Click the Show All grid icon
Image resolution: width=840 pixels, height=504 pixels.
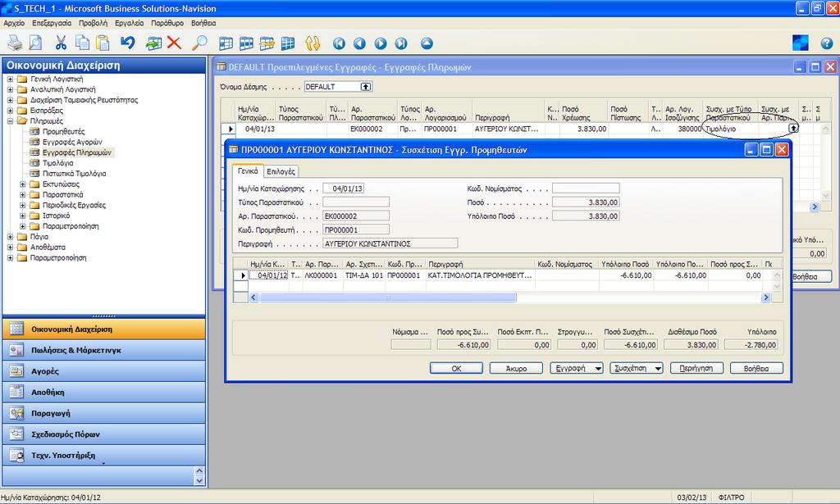288,43
